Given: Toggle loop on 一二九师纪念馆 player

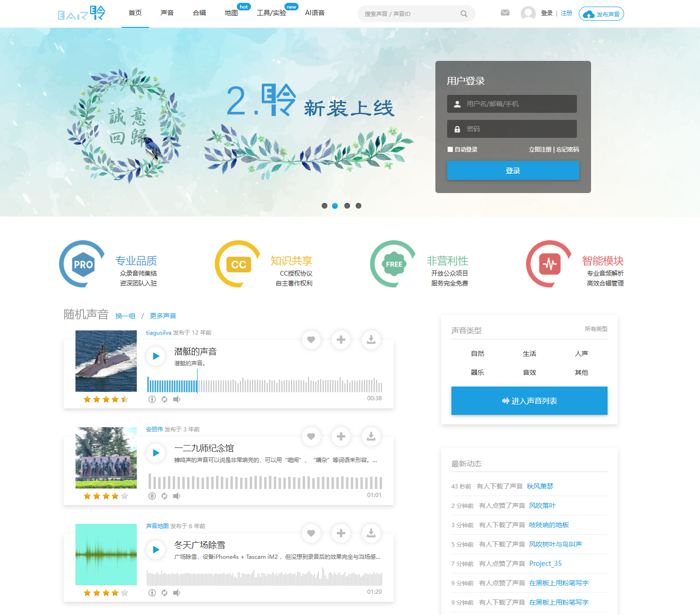Looking at the screenshot, I should 164,496.
